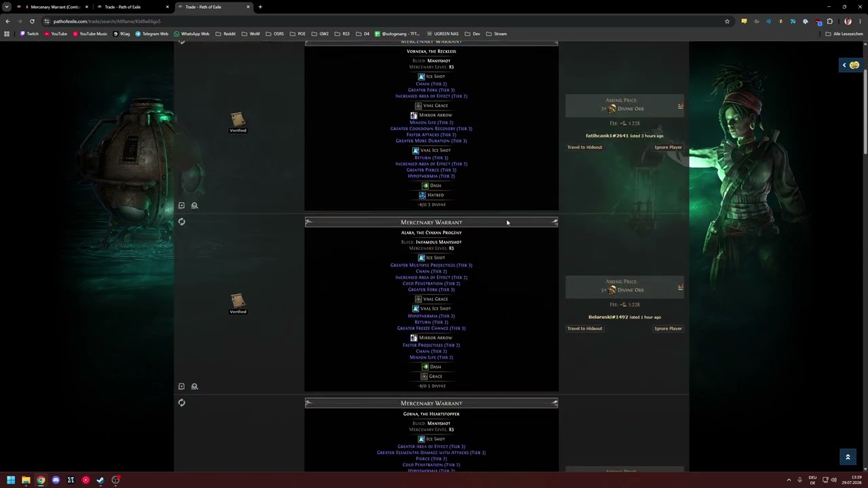Expand POE bookmarks folder
The height and width of the screenshot is (488, 868).
coord(298,33)
